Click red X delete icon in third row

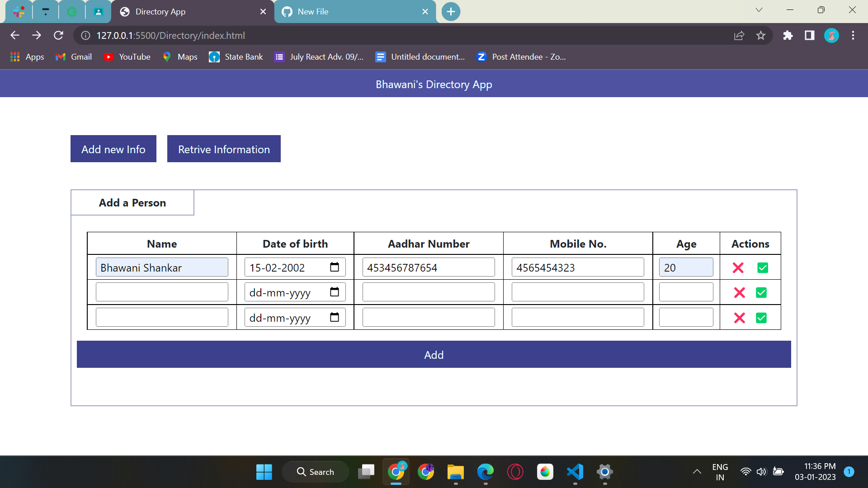[740, 318]
